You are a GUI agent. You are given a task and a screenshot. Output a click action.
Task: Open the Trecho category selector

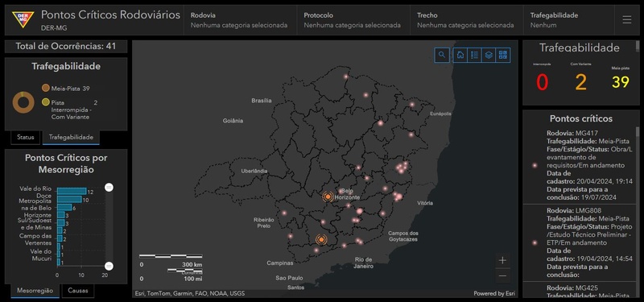pyautogui.click(x=467, y=20)
